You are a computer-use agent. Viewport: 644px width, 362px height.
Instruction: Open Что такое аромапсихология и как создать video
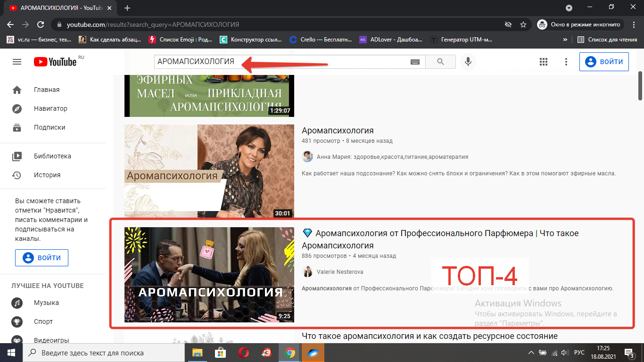pos(429,336)
